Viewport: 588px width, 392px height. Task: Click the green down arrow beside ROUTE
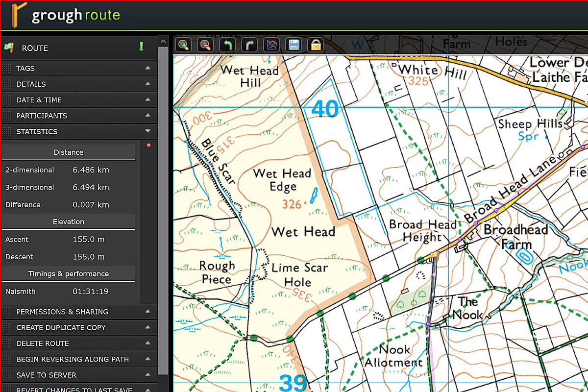[x=141, y=47]
